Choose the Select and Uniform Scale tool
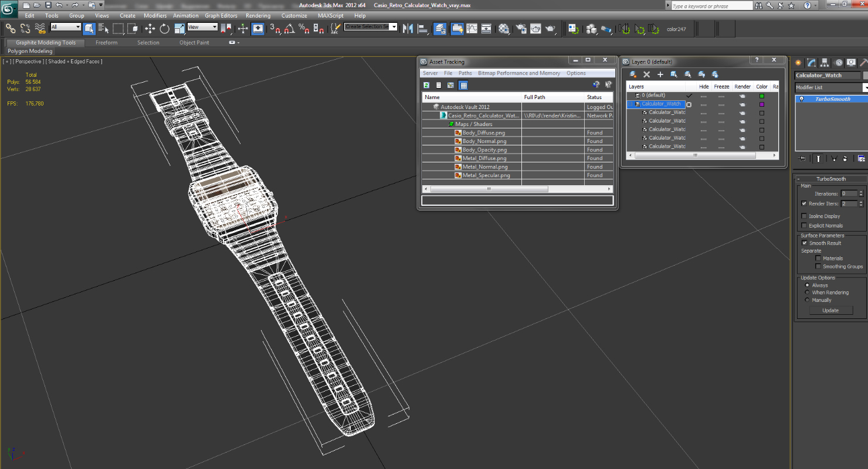This screenshot has width=868, height=469. [x=179, y=29]
